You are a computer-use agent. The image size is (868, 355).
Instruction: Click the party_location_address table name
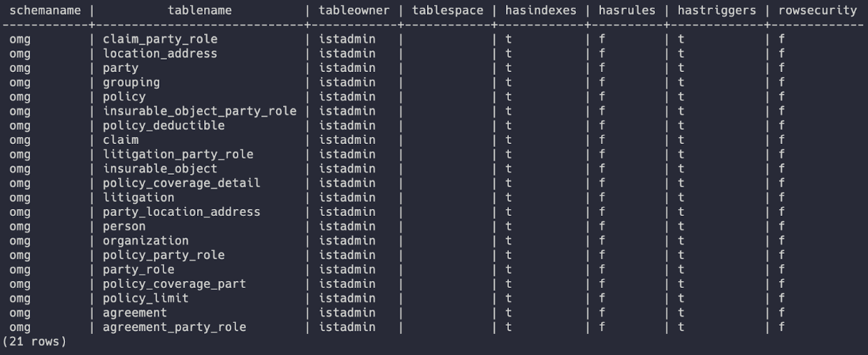pyautogui.click(x=181, y=212)
